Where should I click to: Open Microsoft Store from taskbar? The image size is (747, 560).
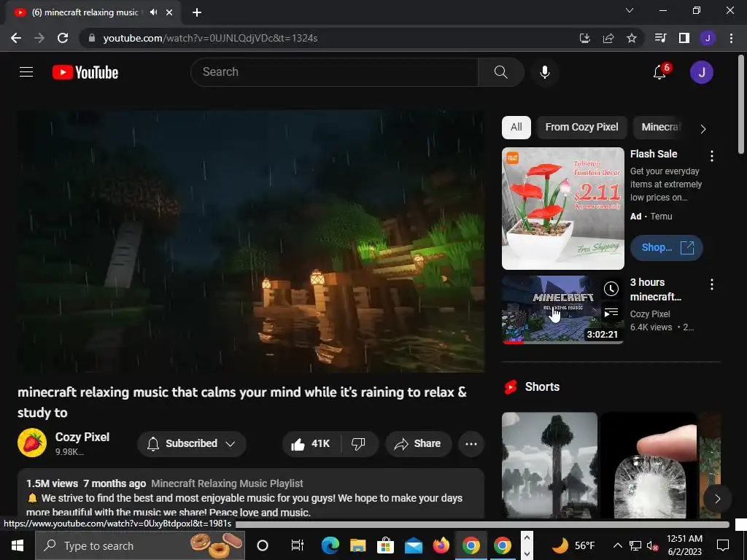click(x=385, y=545)
